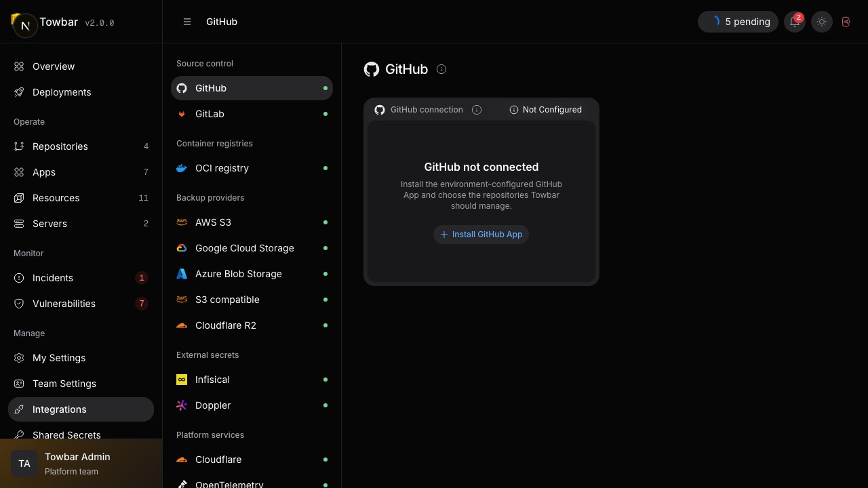Open Repositories in sidebar
This screenshot has height=488, width=868.
pos(81,146)
